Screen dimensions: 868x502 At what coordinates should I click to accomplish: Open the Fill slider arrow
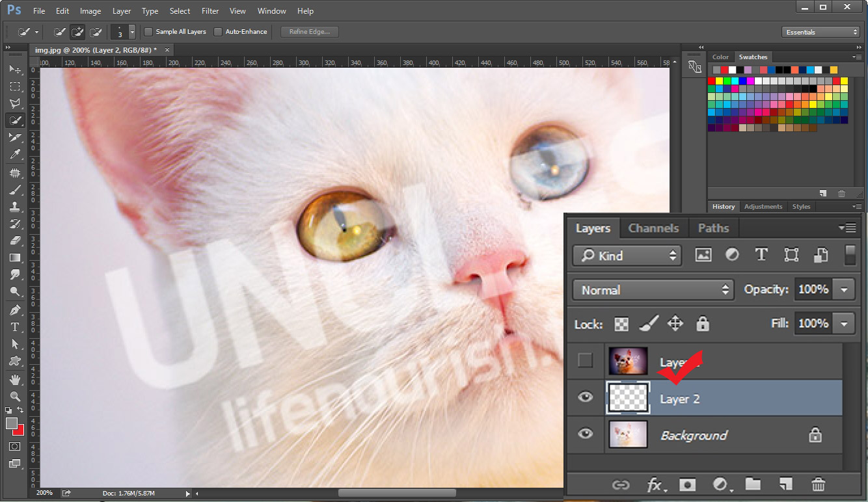[x=844, y=323]
